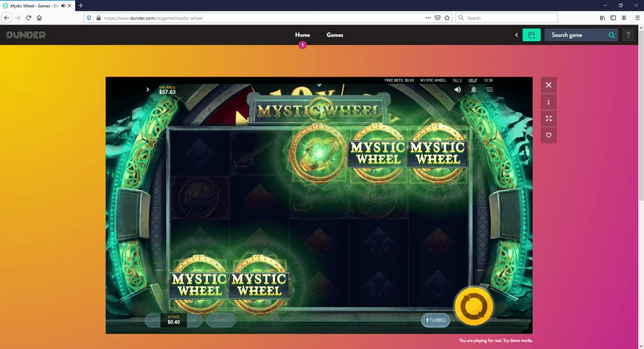The width and height of the screenshot is (644, 349).
Task: Spin the reels with the yellow spin button
Action: tap(473, 307)
